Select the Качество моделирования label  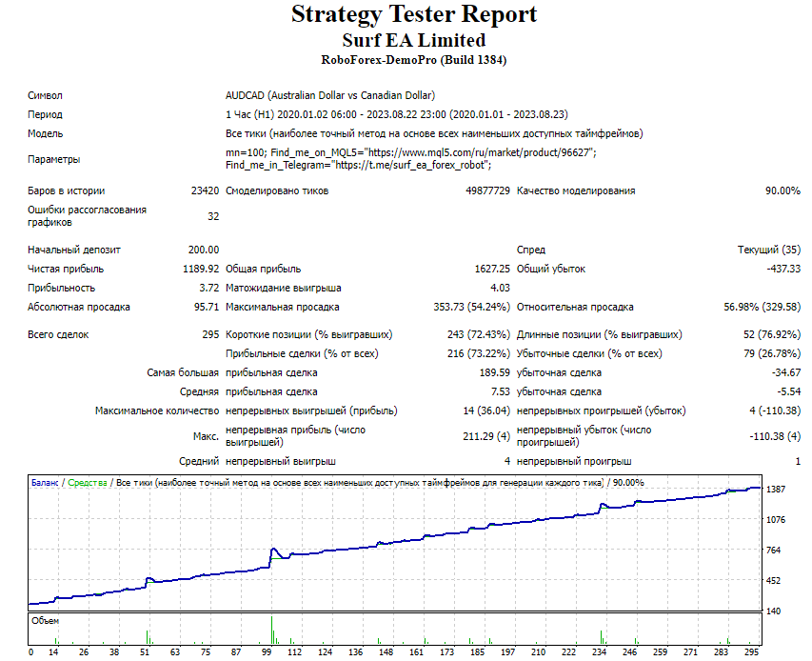coord(576,190)
